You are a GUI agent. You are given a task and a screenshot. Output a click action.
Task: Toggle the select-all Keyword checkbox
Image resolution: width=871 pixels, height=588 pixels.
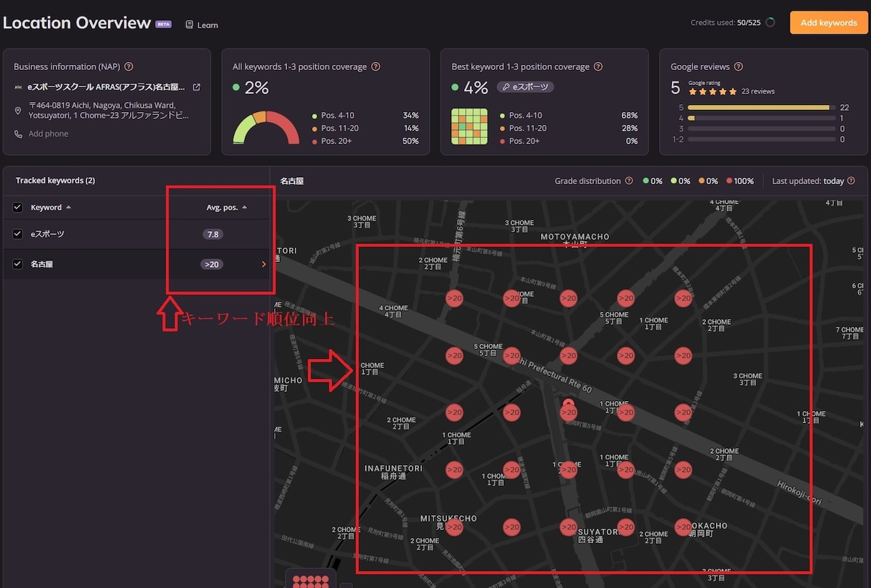click(18, 208)
